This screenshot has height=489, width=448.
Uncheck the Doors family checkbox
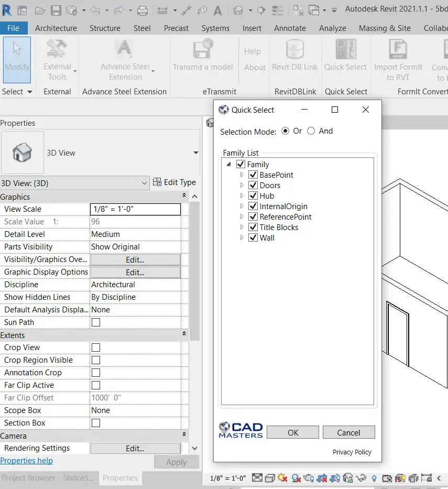[x=253, y=185]
